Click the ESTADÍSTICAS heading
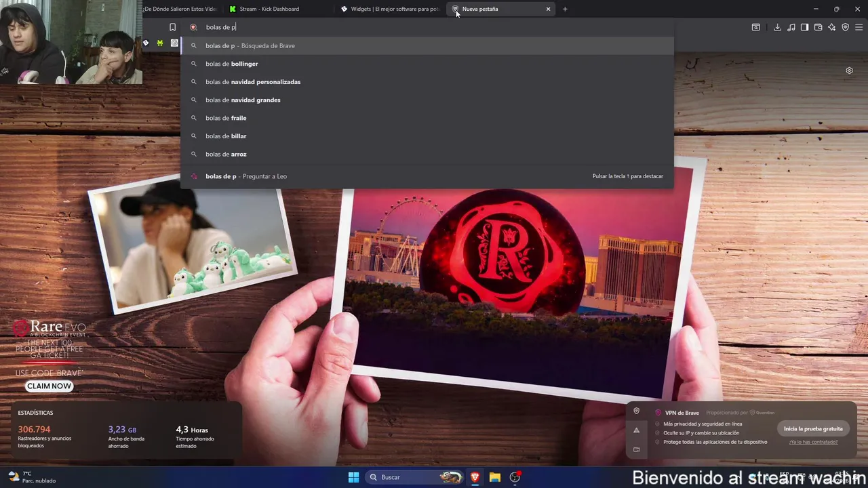Viewport: 868px width, 488px height. click(35, 413)
